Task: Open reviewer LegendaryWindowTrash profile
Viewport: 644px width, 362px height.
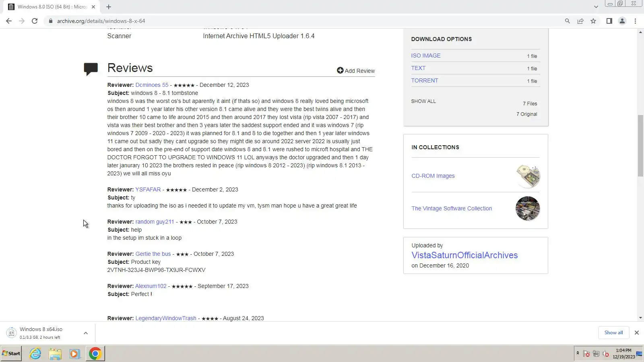Action: (x=166, y=318)
